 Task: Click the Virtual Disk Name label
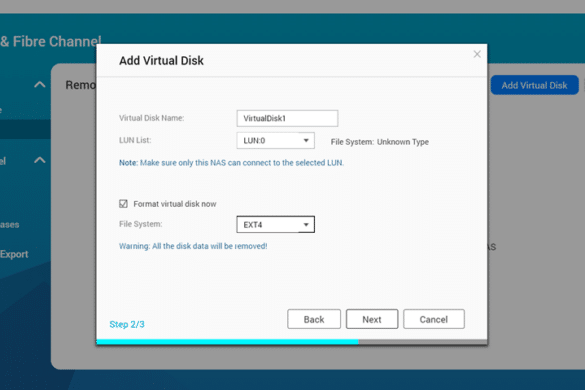coord(151,118)
